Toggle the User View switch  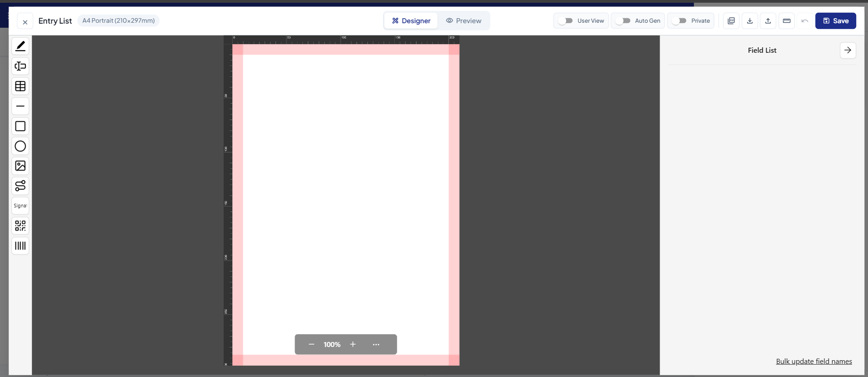tap(566, 21)
